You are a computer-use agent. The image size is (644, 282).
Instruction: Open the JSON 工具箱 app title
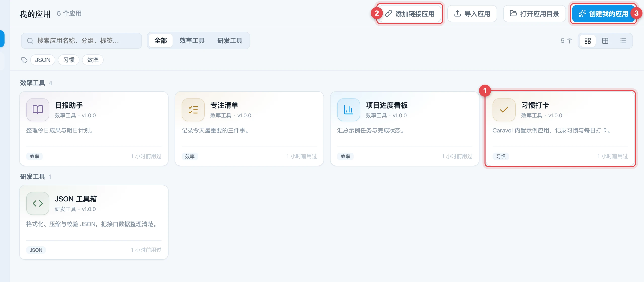click(x=76, y=199)
